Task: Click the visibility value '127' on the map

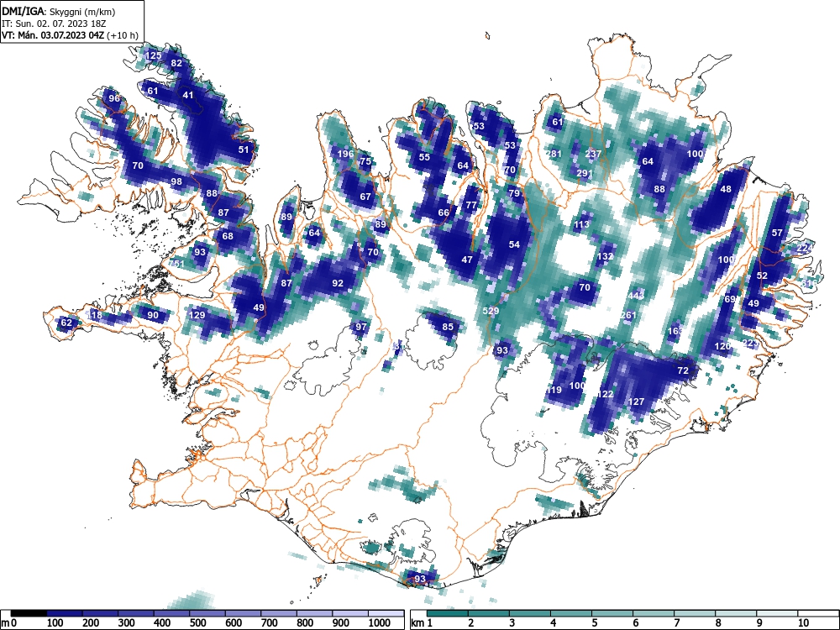Action: [636, 402]
